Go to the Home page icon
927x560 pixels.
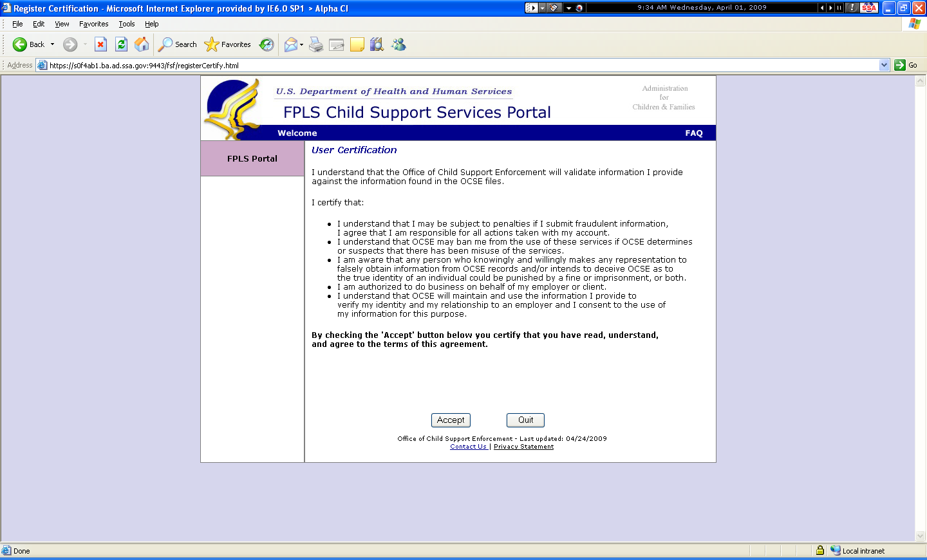point(142,44)
